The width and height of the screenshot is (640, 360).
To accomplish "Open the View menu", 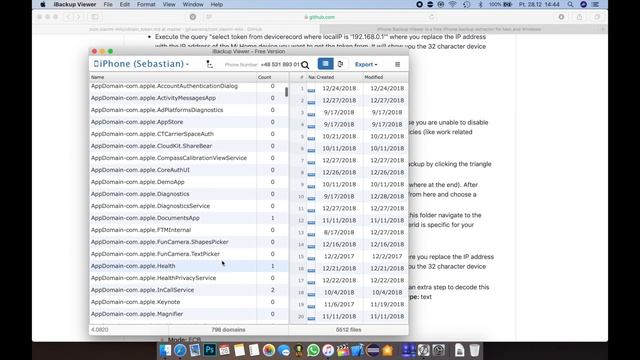I will coord(169,4).
